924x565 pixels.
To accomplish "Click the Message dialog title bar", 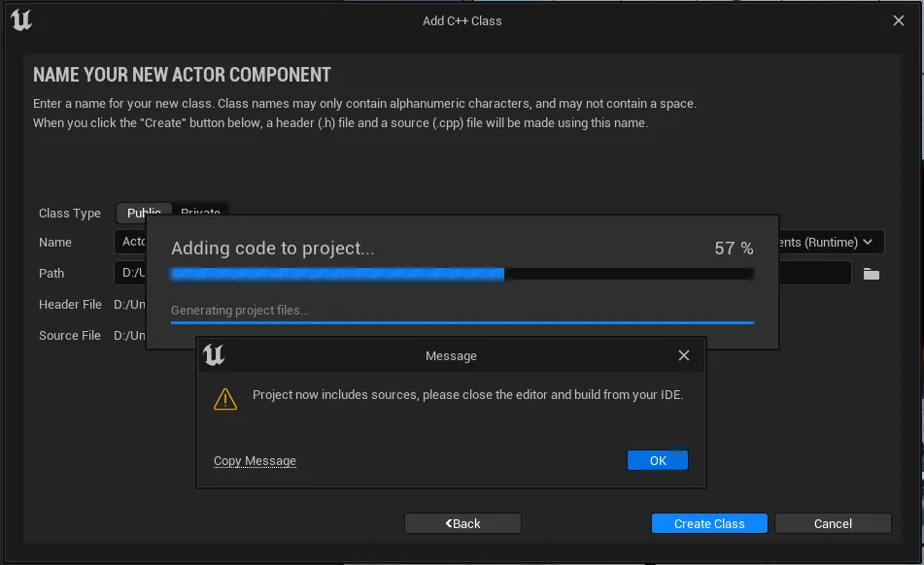I will (x=451, y=356).
